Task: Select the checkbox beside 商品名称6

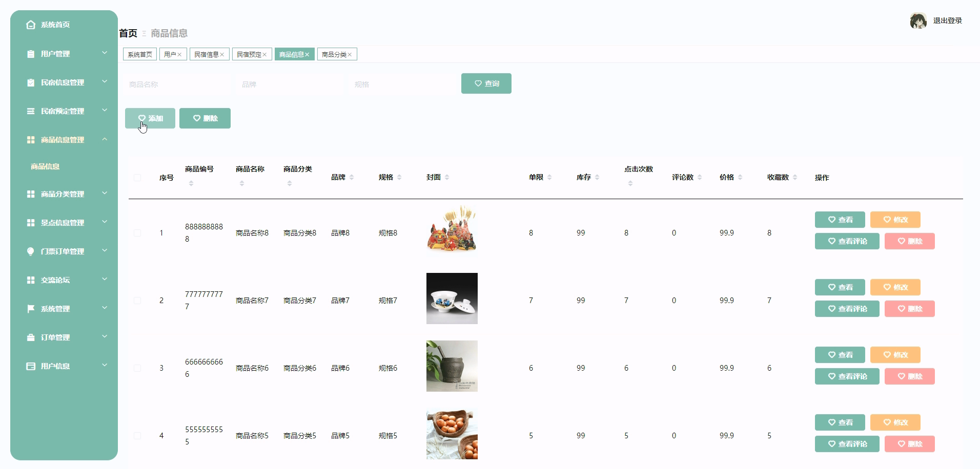Action: point(137,368)
